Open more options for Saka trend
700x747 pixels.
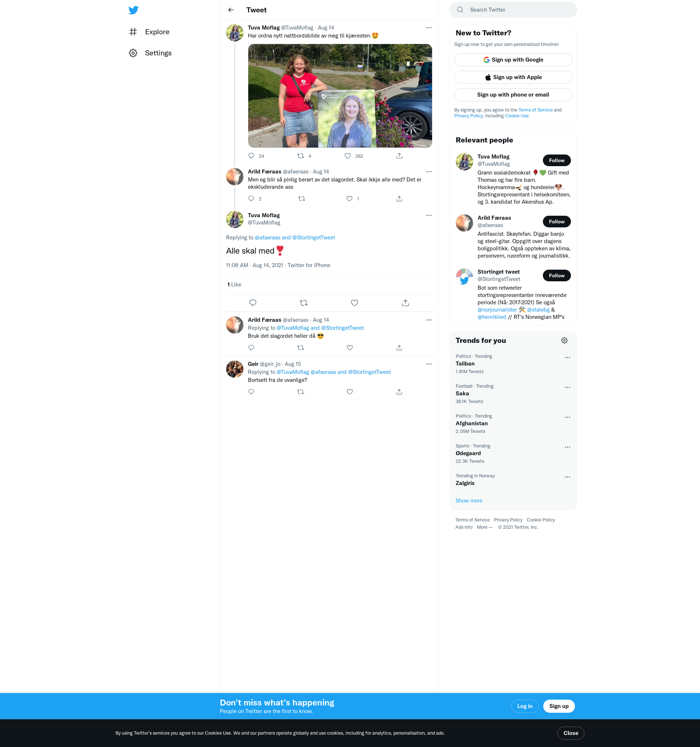[x=567, y=387]
